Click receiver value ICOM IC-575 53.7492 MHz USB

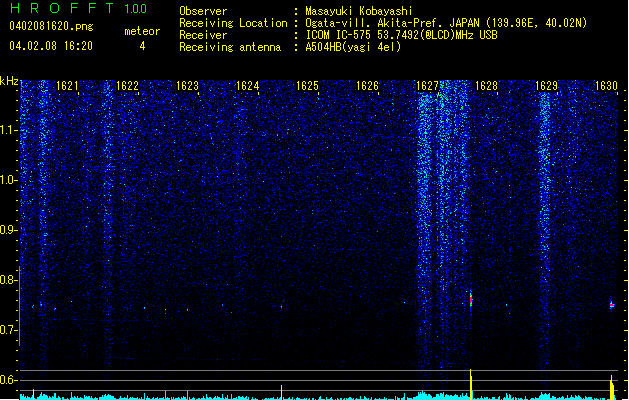(x=401, y=35)
